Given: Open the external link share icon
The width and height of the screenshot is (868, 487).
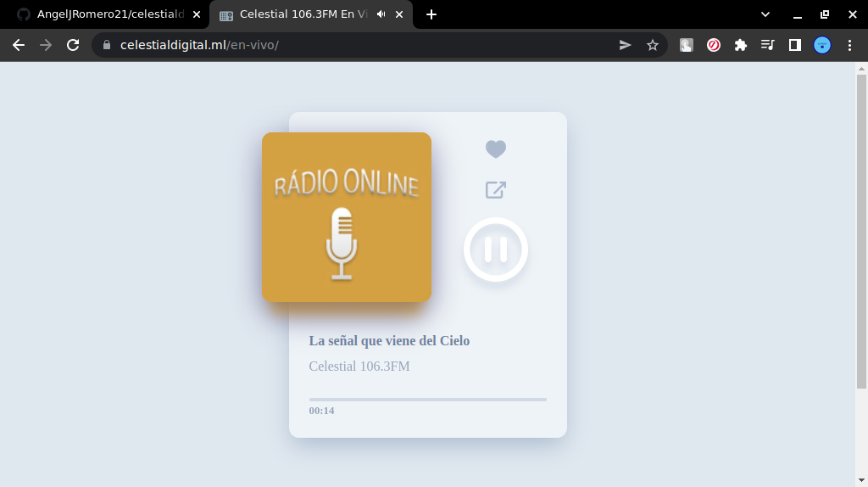Looking at the screenshot, I should tap(495, 189).
